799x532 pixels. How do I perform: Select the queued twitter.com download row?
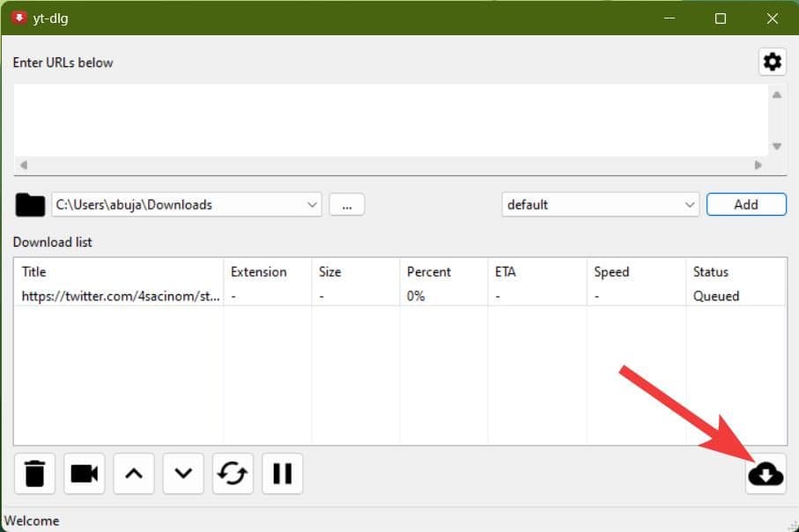[x=121, y=296]
